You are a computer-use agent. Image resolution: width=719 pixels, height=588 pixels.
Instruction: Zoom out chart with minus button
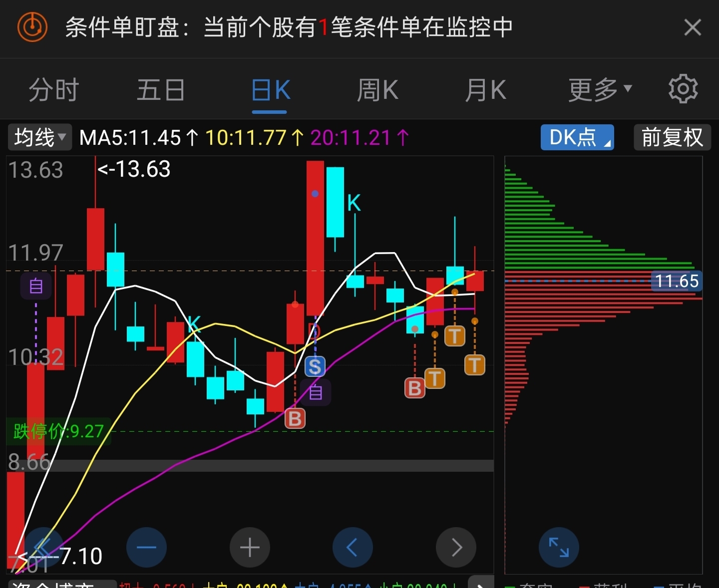click(147, 548)
